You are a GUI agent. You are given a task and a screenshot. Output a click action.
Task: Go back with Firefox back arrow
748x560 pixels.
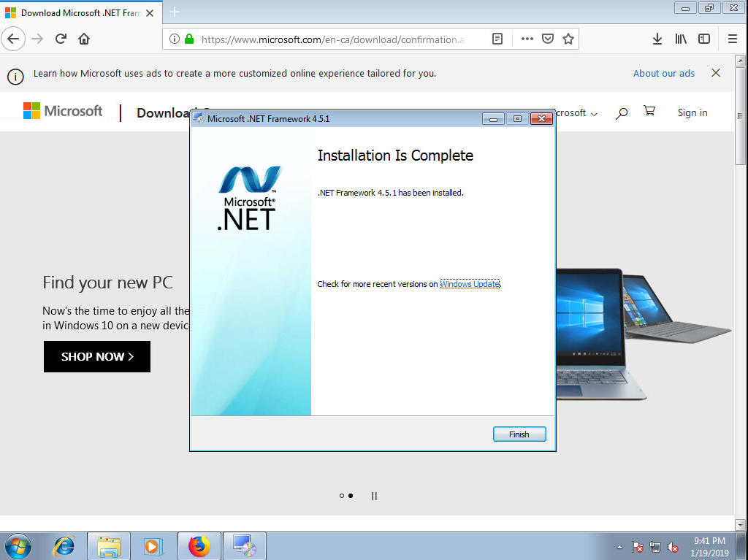pos(13,39)
